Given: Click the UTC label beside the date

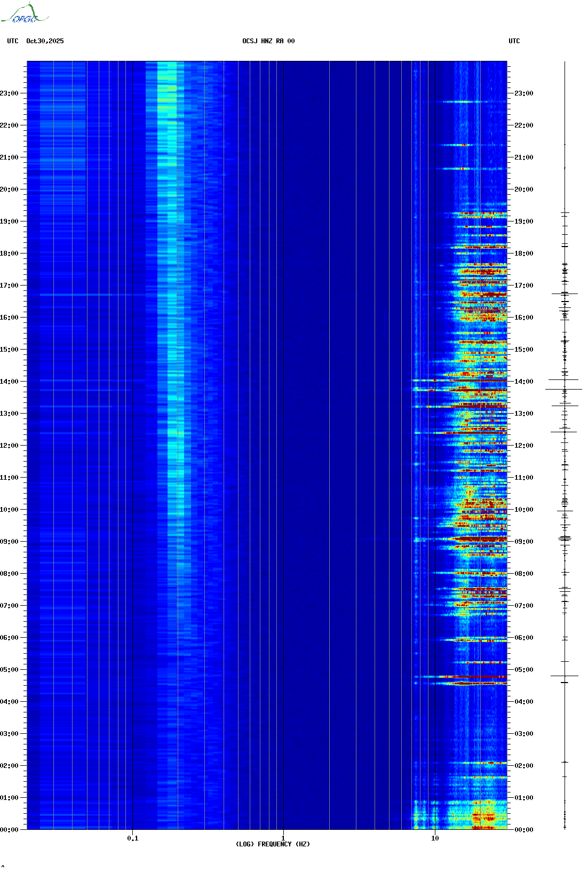Looking at the screenshot, I should coord(13,41).
